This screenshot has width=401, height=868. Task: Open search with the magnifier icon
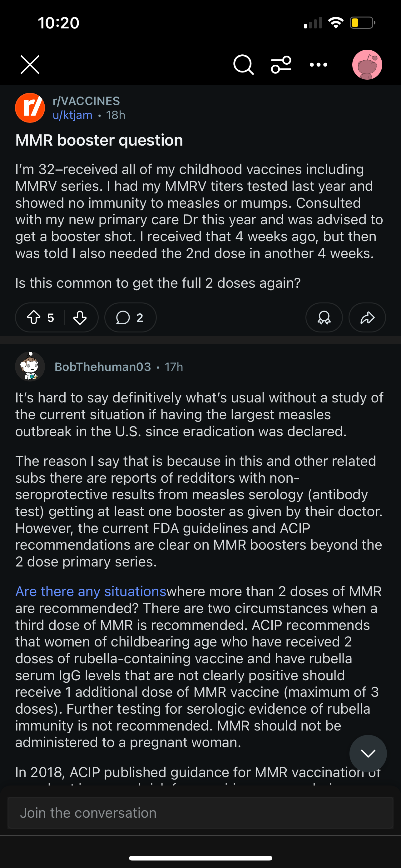pos(243,64)
